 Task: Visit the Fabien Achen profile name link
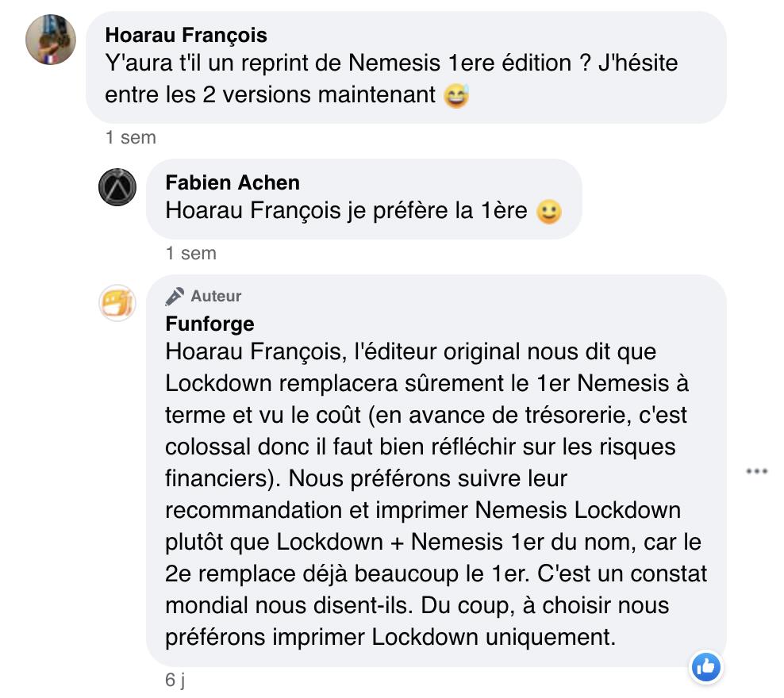pyautogui.click(x=233, y=182)
